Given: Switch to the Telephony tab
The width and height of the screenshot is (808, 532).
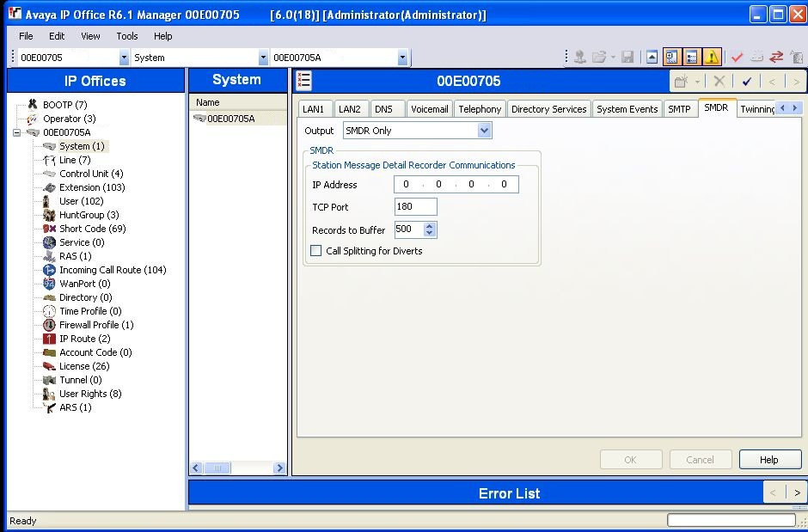Looking at the screenshot, I should 480,109.
